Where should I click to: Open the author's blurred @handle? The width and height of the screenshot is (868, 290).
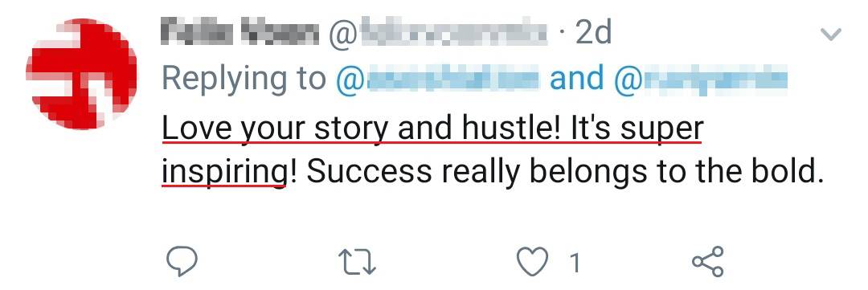(437, 35)
